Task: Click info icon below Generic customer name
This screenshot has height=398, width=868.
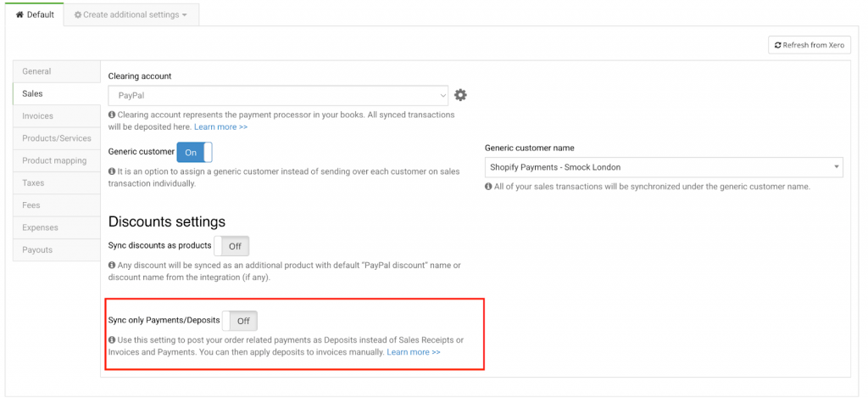Action: click(488, 187)
